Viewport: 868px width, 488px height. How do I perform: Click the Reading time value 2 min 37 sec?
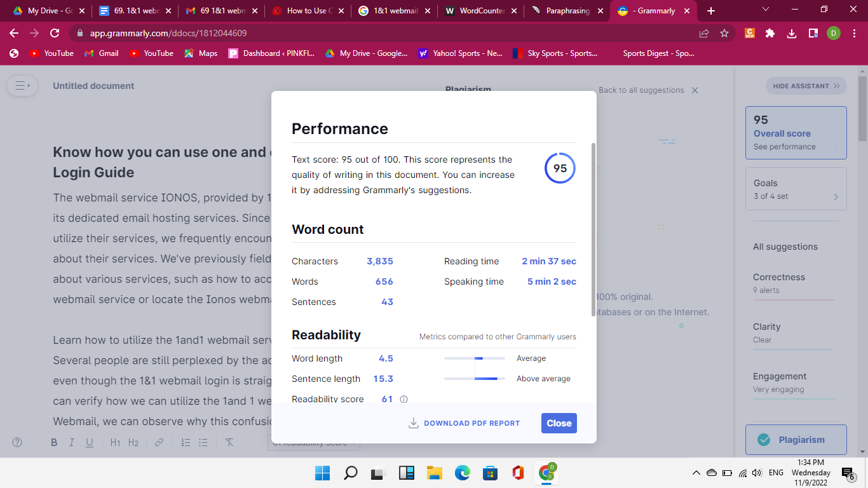(x=549, y=261)
